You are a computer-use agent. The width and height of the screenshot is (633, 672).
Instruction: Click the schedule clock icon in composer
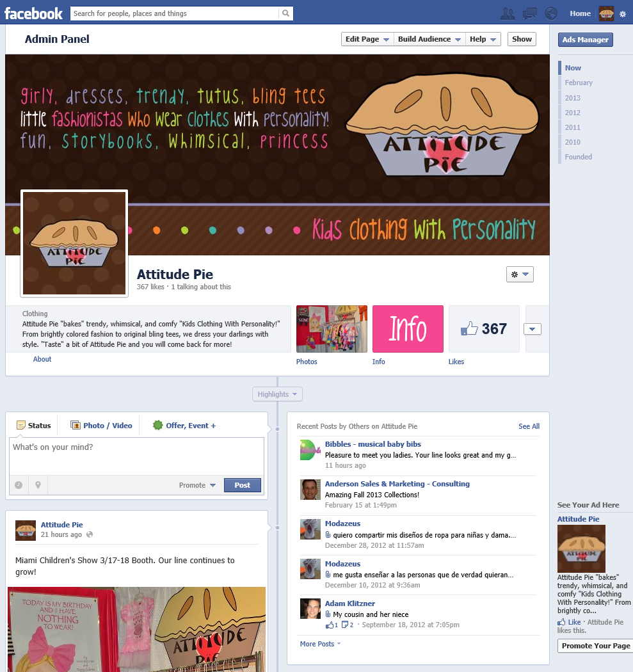tap(19, 485)
